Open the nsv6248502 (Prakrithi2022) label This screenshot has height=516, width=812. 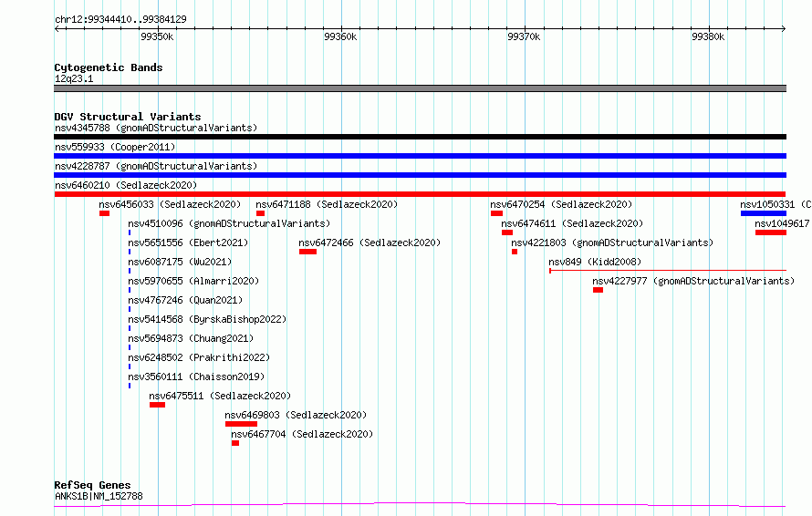click(199, 357)
